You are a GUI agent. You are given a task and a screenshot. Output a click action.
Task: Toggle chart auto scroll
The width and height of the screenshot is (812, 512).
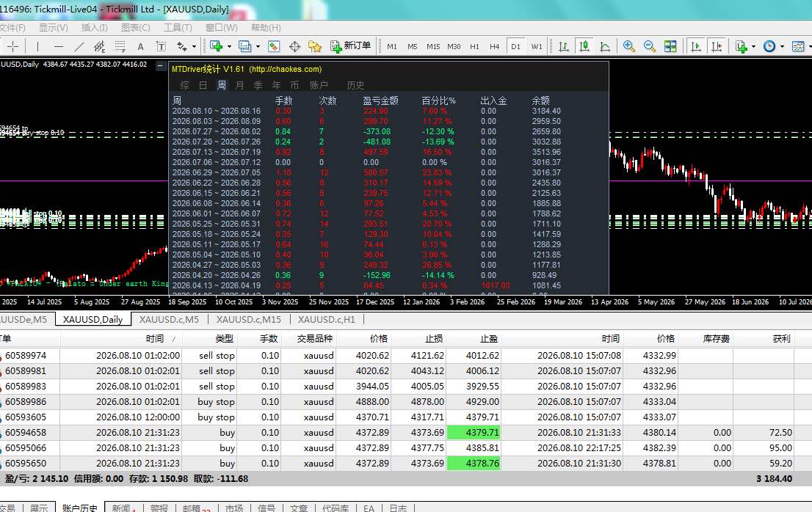click(x=696, y=46)
